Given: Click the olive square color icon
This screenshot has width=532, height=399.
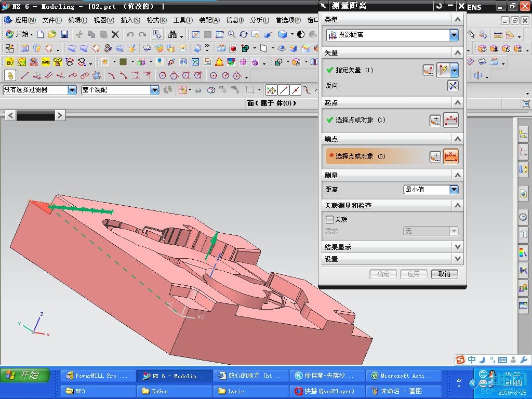Looking at the screenshot, I should (123, 62).
